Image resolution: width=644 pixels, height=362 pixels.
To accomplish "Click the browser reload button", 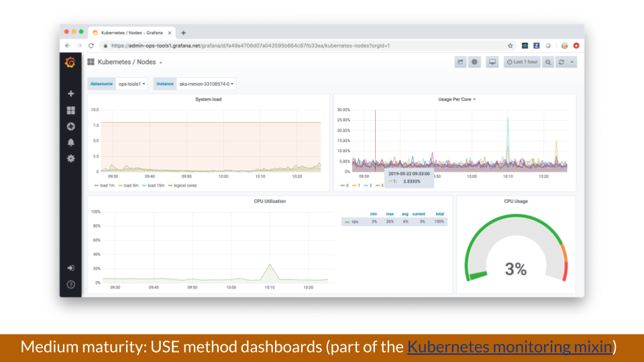I will click(91, 46).
